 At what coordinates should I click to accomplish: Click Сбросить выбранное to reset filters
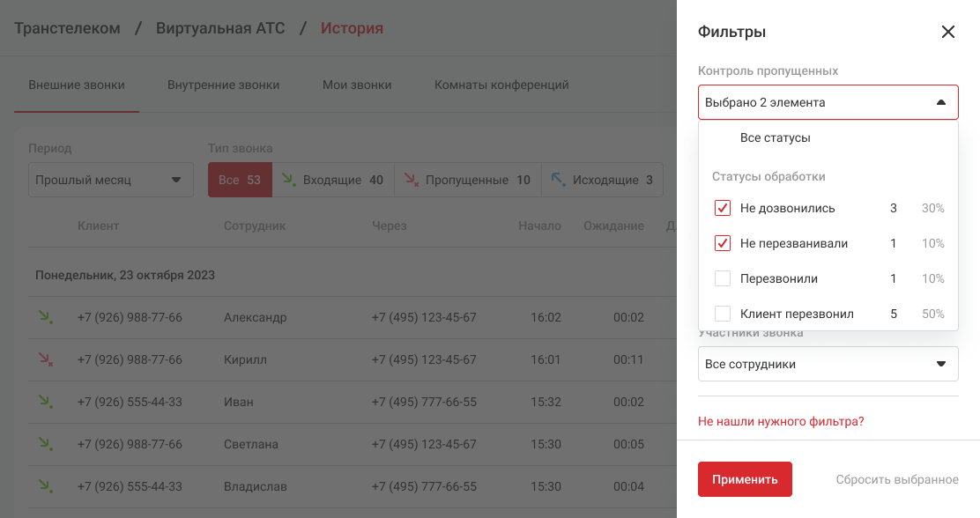point(896,479)
